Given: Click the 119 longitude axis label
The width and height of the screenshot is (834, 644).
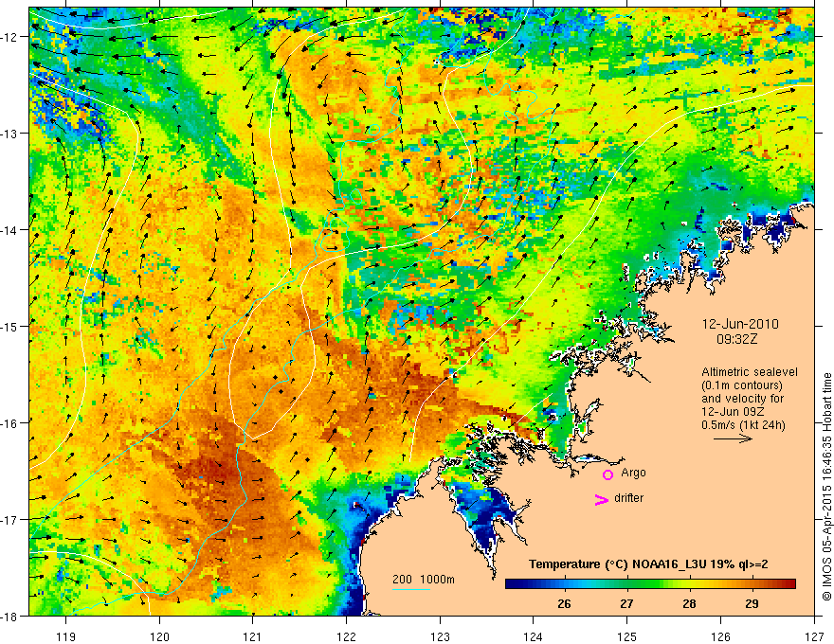Looking at the screenshot, I should tap(66, 636).
